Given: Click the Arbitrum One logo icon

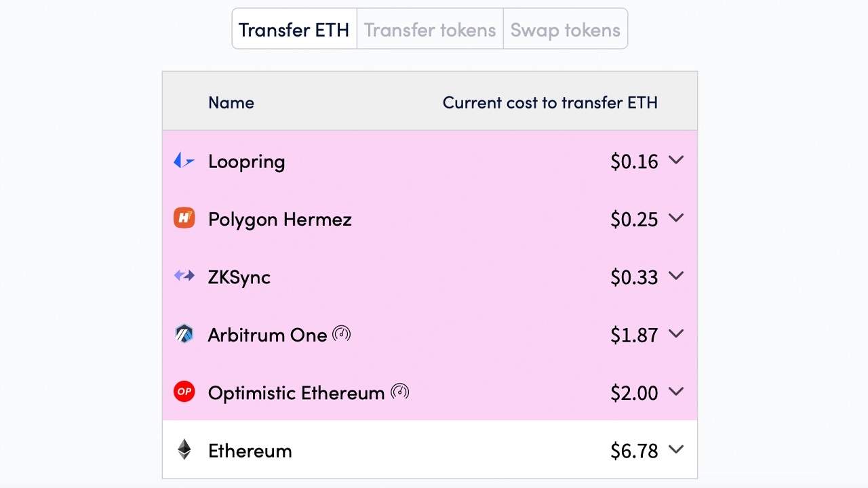Looking at the screenshot, I should tap(184, 334).
